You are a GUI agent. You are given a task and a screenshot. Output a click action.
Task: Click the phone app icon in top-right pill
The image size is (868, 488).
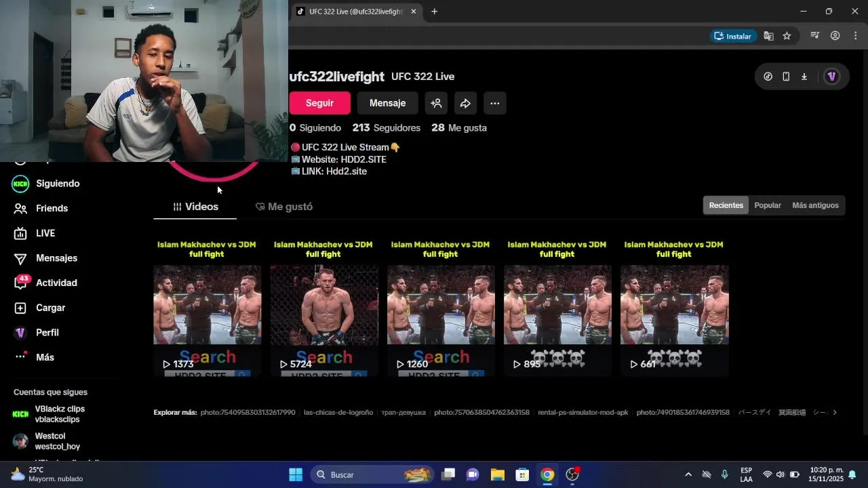(786, 77)
